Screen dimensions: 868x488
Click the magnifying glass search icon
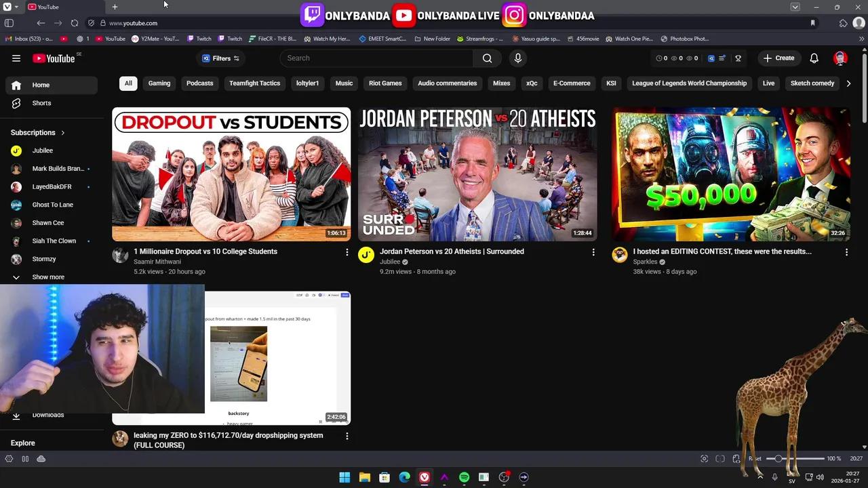click(x=487, y=58)
